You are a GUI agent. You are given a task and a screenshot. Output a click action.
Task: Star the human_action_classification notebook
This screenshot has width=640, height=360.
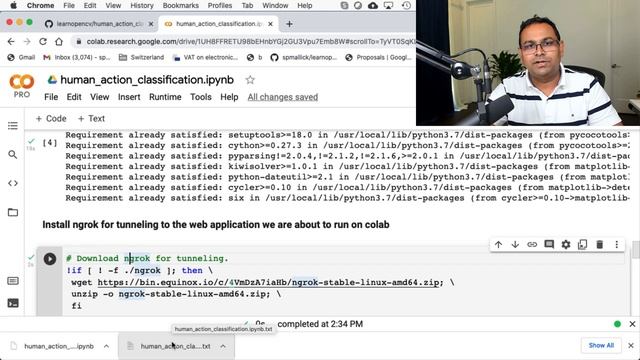point(250,80)
